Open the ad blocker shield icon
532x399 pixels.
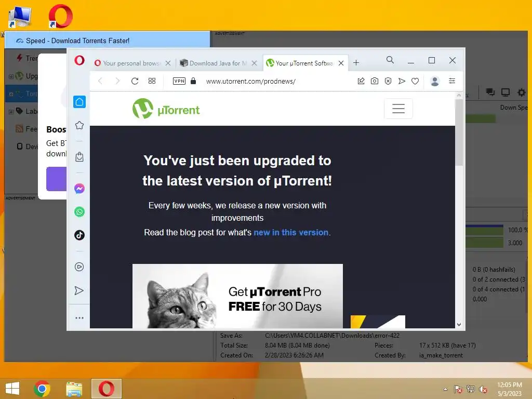[388, 81]
